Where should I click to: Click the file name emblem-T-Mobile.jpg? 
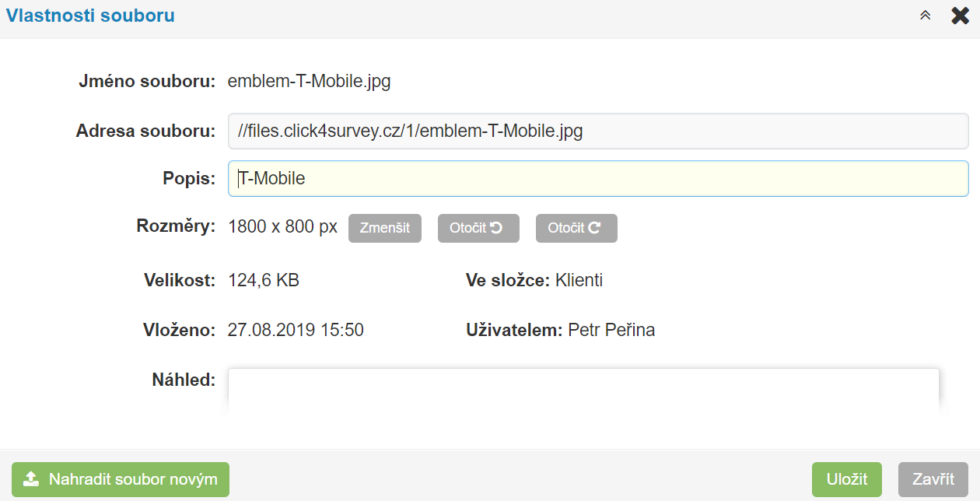pyautogui.click(x=310, y=81)
